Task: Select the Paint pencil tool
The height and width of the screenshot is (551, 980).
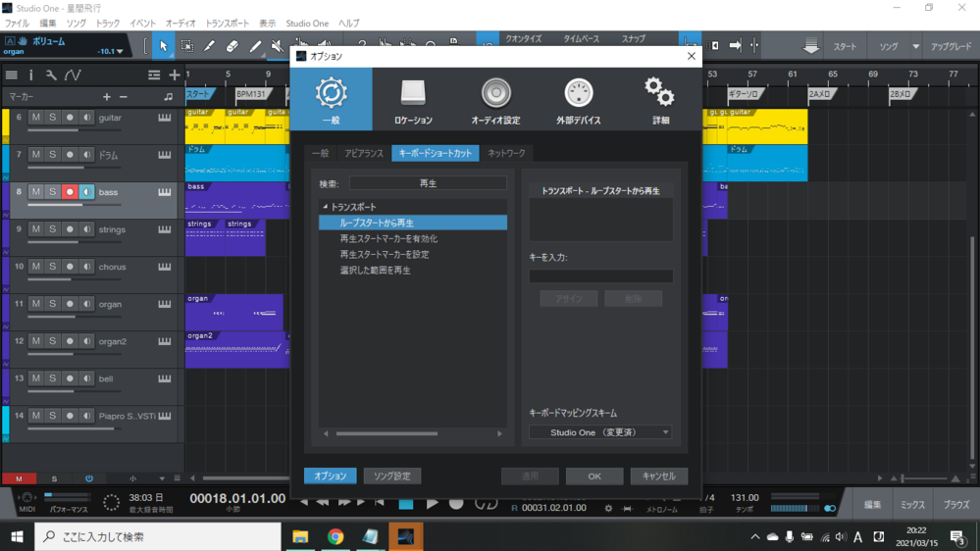Action: (x=255, y=46)
